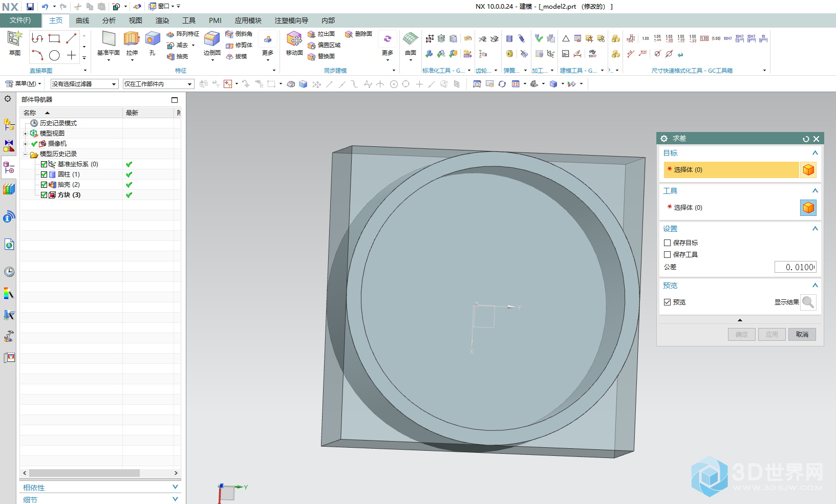
Task: Open the 没有选择过滤器 selection filter dropdown
Action: pos(84,84)
